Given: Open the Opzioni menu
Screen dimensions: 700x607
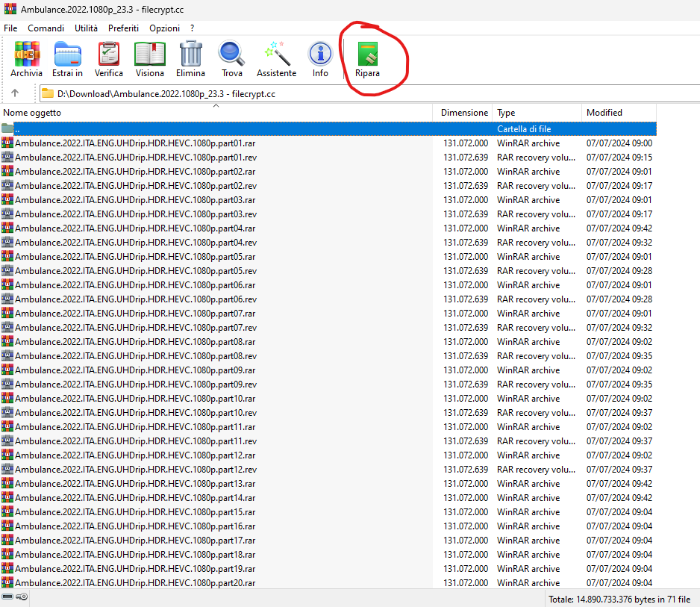Looking at the screenshot, I should tap(164, 28).
